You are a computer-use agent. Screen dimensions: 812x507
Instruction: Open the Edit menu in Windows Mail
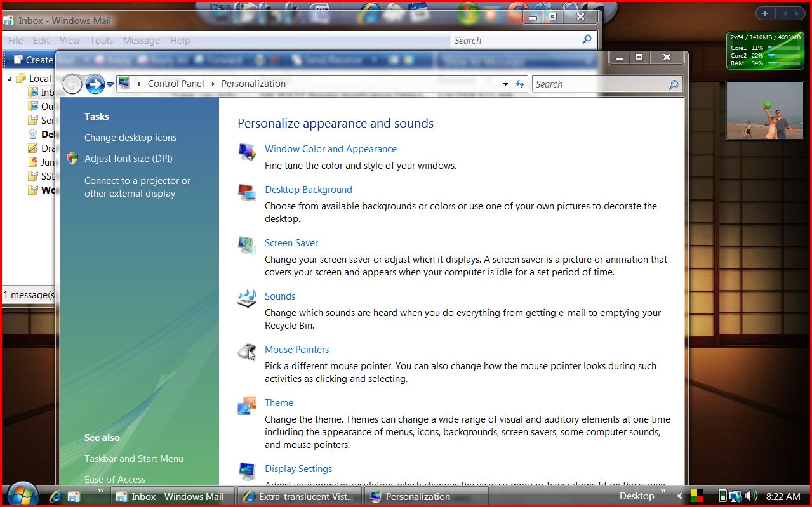(x=41, y=41)
